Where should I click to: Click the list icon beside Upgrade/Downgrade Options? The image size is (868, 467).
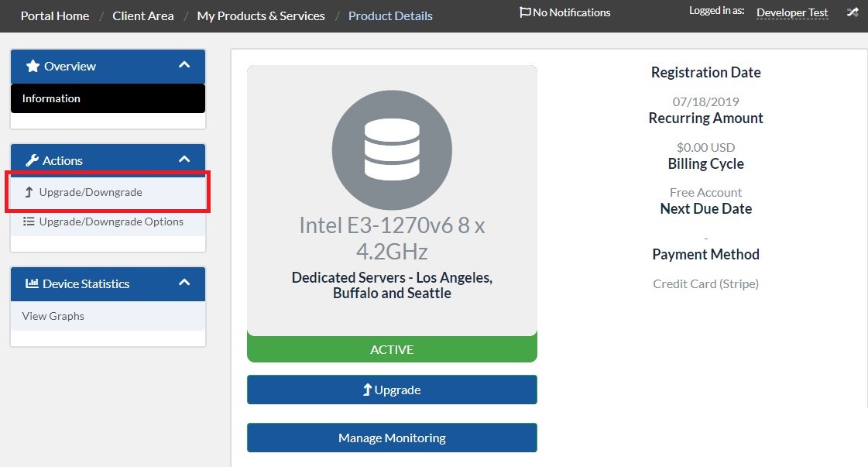tap(29, 221)
